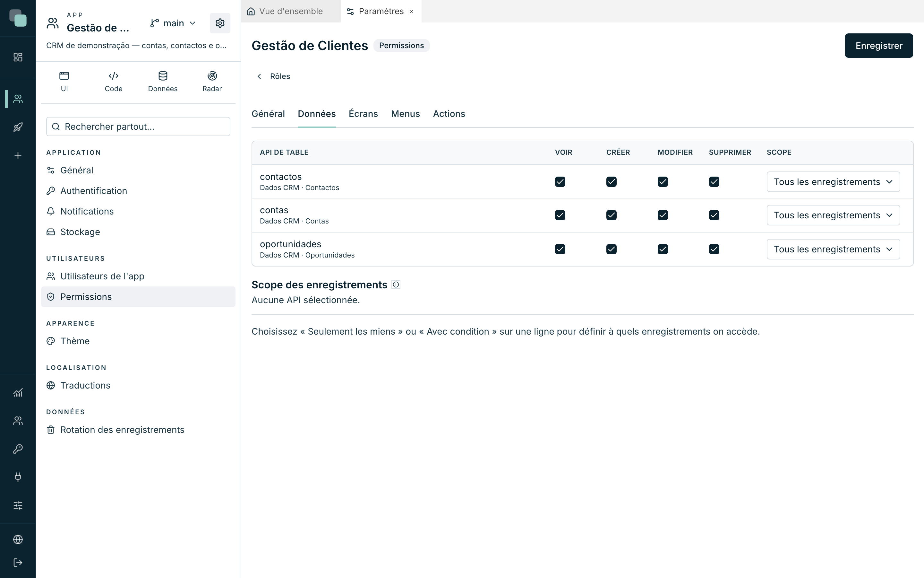
Task: Open Traductions settings
Action: click(x=138, y=385)
